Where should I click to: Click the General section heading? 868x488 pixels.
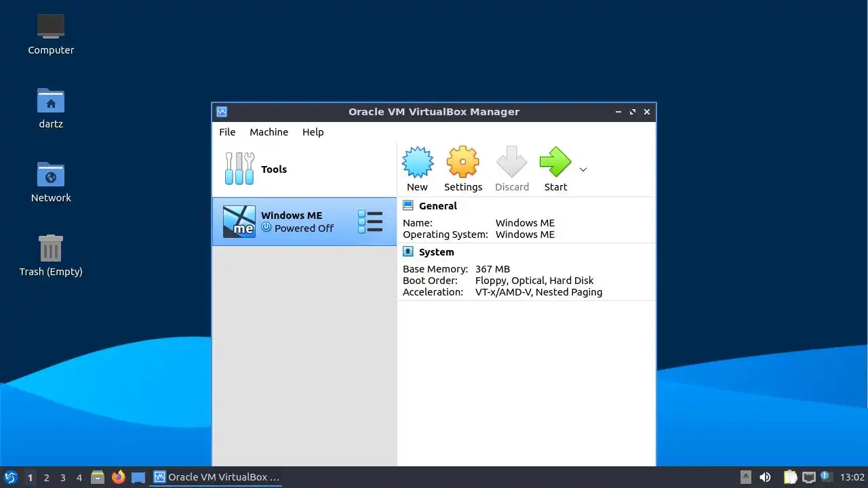438,206
